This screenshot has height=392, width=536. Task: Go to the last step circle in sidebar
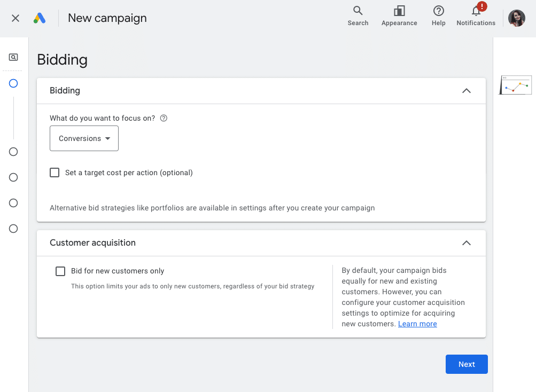13,229
